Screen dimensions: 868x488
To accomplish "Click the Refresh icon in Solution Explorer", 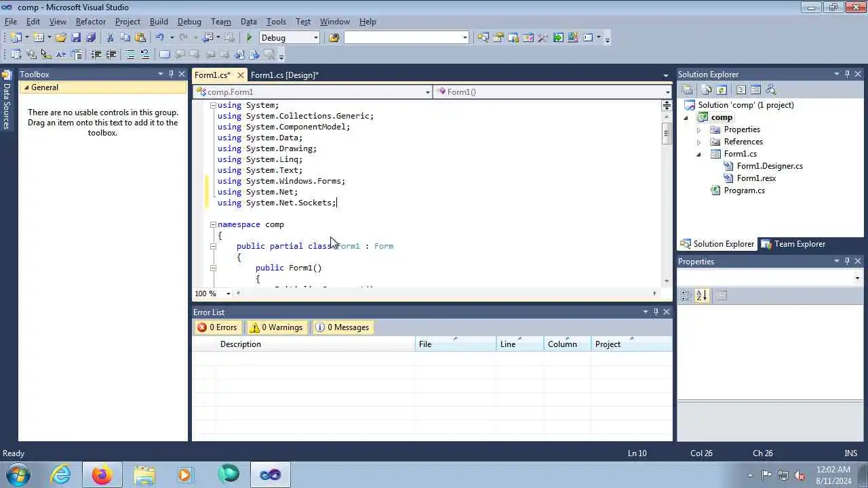I will [x=722, y=89].
